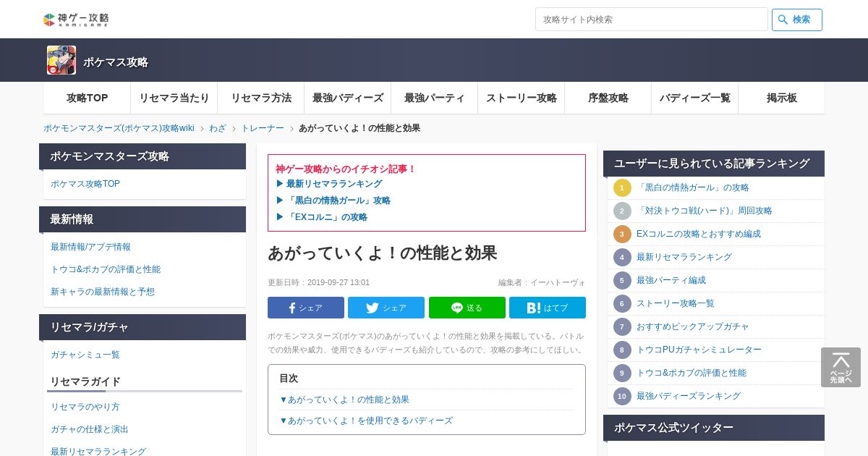Open the 掲示板 nav tab

point(781,98)
